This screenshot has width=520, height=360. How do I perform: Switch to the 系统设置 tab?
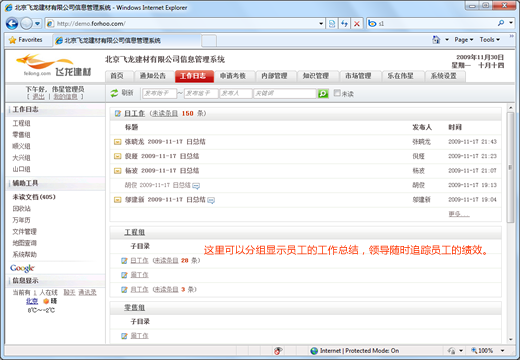444,76
